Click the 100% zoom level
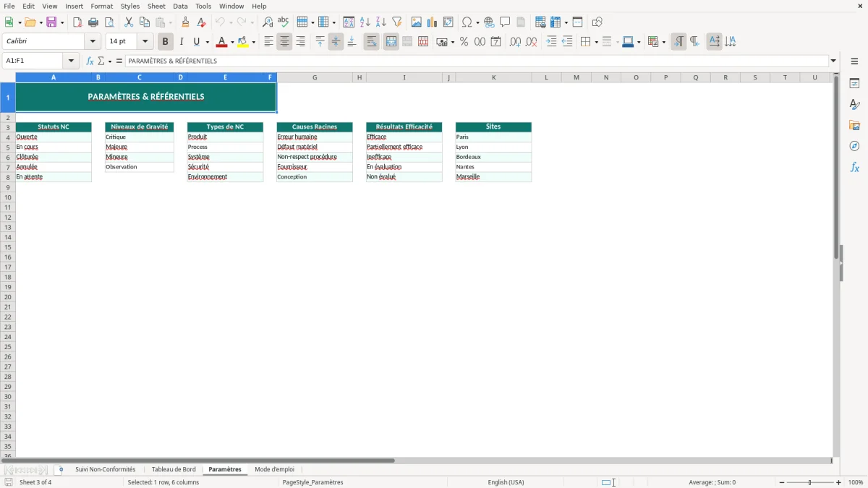Screen dimensions: 868x488 coord(856,482)
